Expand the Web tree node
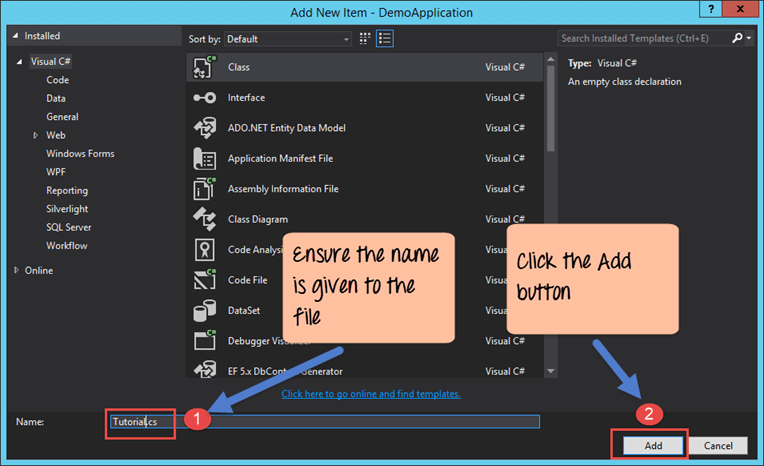This screenshot has width=764, height=466. point(36,135)
